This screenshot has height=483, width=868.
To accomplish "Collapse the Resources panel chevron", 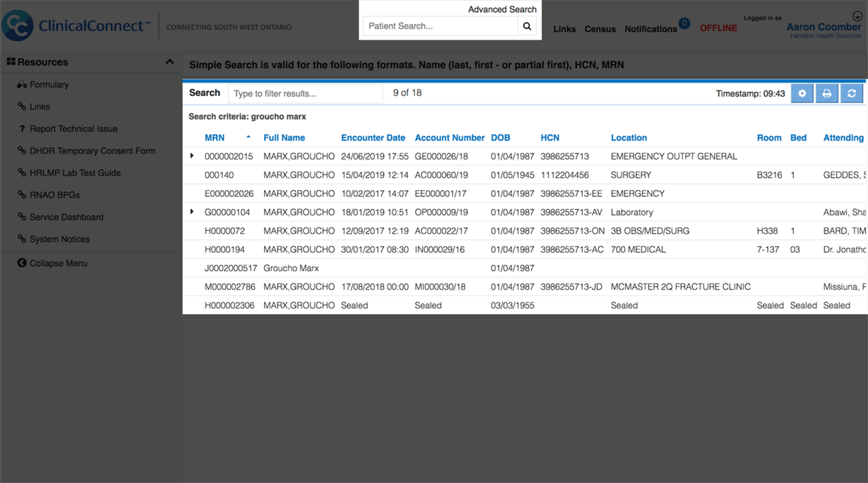I will click(x=169, y=62).
